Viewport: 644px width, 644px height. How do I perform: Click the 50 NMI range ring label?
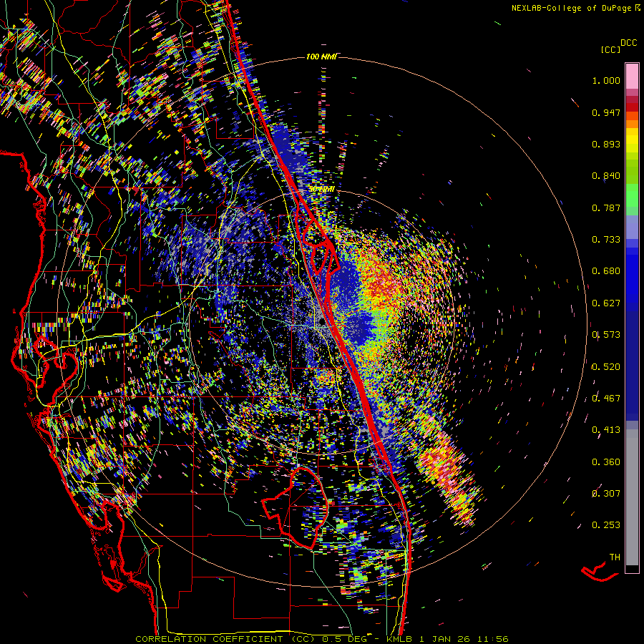(321, 190)
